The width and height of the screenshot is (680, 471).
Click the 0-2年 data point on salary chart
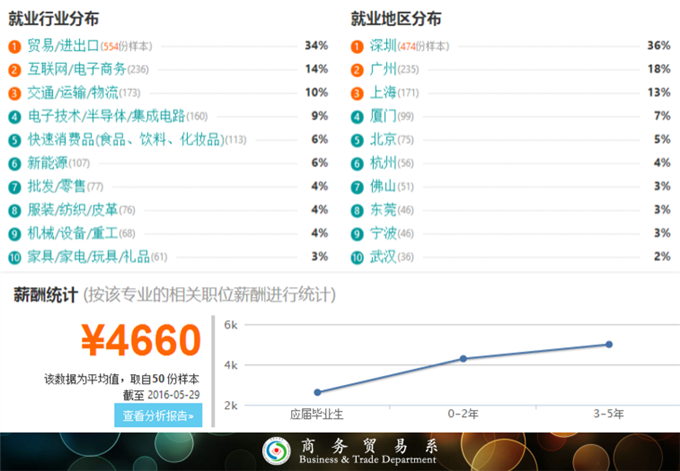click(x=463, y=358)
